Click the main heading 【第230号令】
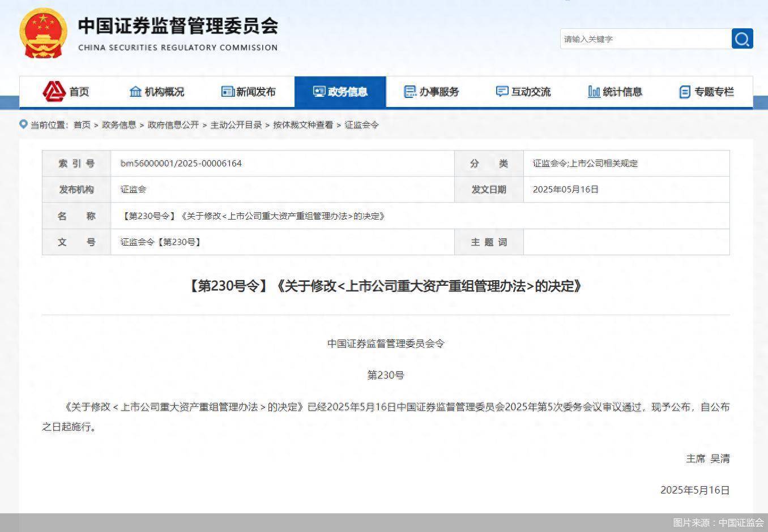This screenshot has height=532, width=768. (x=385, y=286)
